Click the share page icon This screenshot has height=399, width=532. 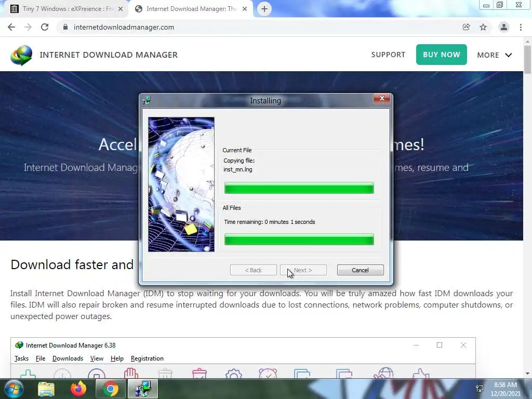(x=467, y=27)
